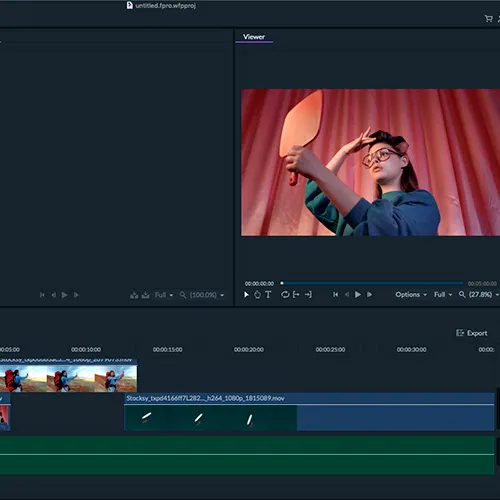The width and height of the screenshot is (500, 500).
Task: Step forward one frame in Viewer
Action: click(x=369, y=295)
